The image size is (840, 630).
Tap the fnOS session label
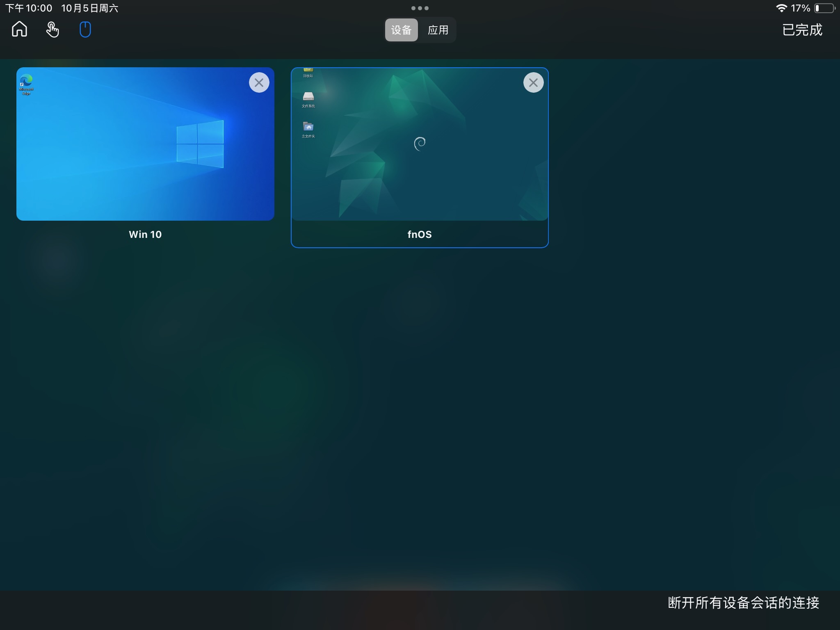click(x=420, y=234)
